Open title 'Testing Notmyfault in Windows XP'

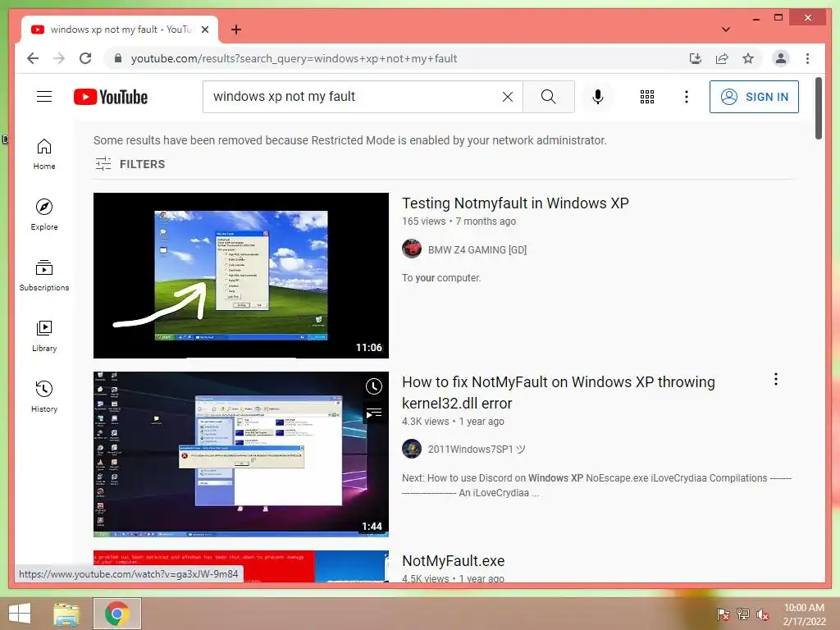tap(515, 203)
